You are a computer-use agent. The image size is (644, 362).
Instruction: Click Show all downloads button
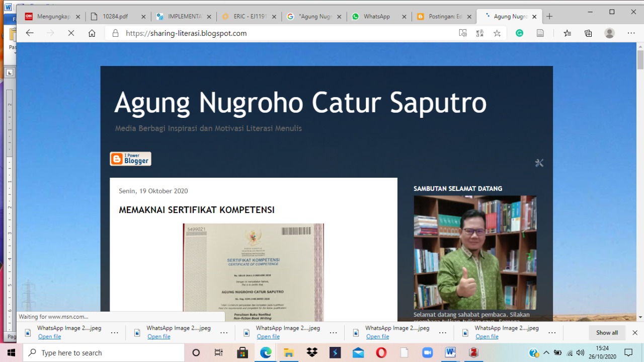(607, 333)
